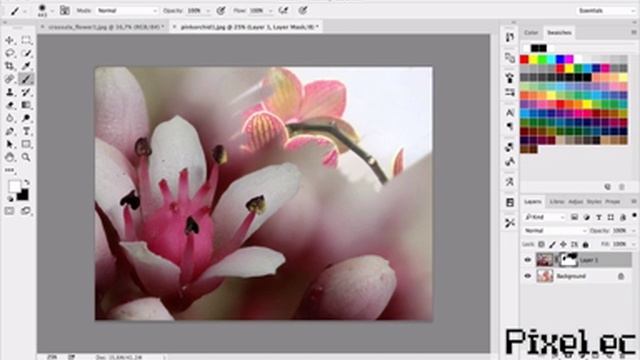The image size is (640, 360).
Task: Open the brush Opacity slider dropdown
Action: click(x=208, y=11)
